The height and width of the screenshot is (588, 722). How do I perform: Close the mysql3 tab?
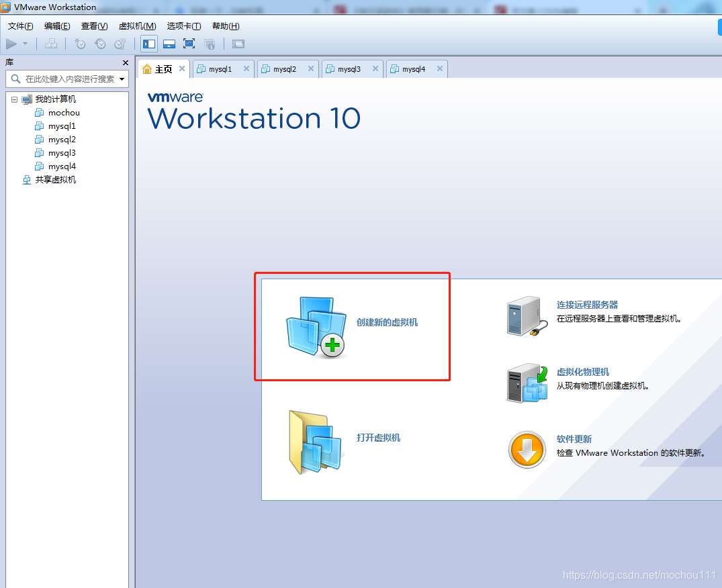(x=375, y=68)
